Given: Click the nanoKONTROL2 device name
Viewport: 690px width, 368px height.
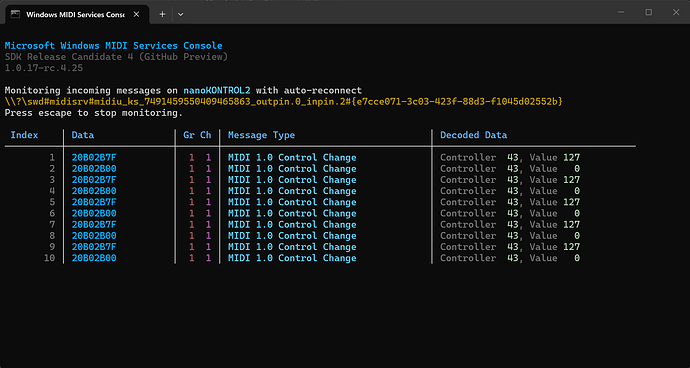Looking at the screenshot, I should coord(217,91).
